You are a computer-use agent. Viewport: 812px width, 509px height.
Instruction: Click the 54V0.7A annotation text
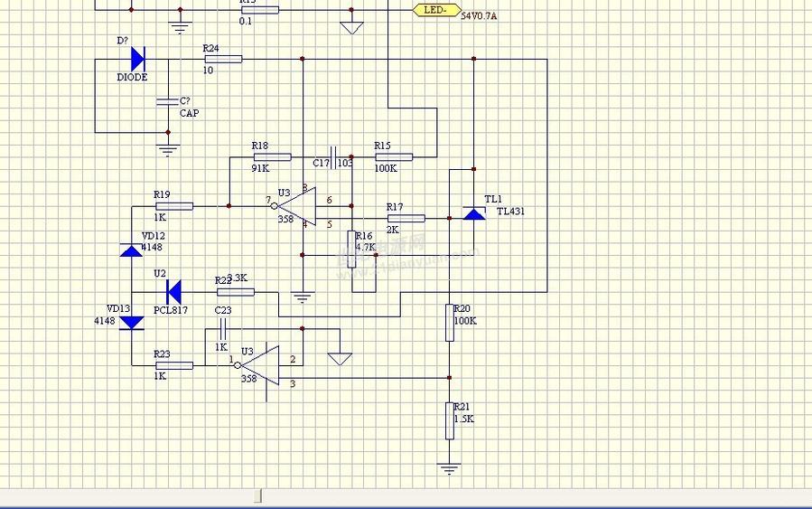479,16
